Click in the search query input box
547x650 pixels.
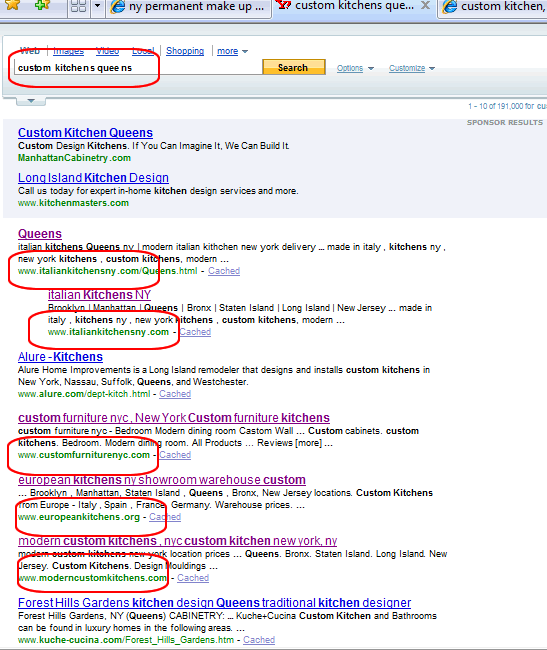coord(138,68)
